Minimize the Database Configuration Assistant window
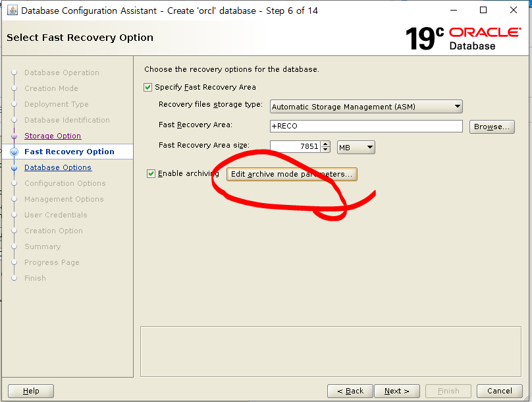The height and width of the screenshot is (402, 532). point(453,10)
